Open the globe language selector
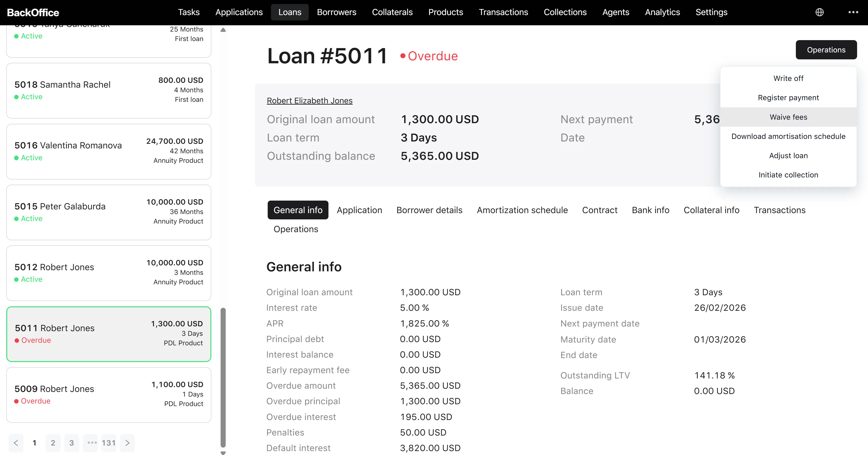The width and height of the screenshot is (868, 455). [820, 12]
